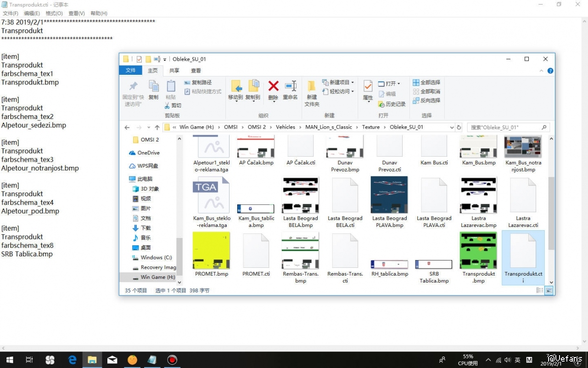Click Copy path (复制路径)

click(x=198, y=83)
